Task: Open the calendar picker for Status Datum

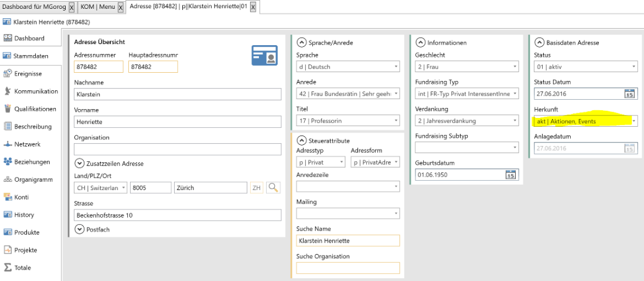Action: (x=629, y=94)
